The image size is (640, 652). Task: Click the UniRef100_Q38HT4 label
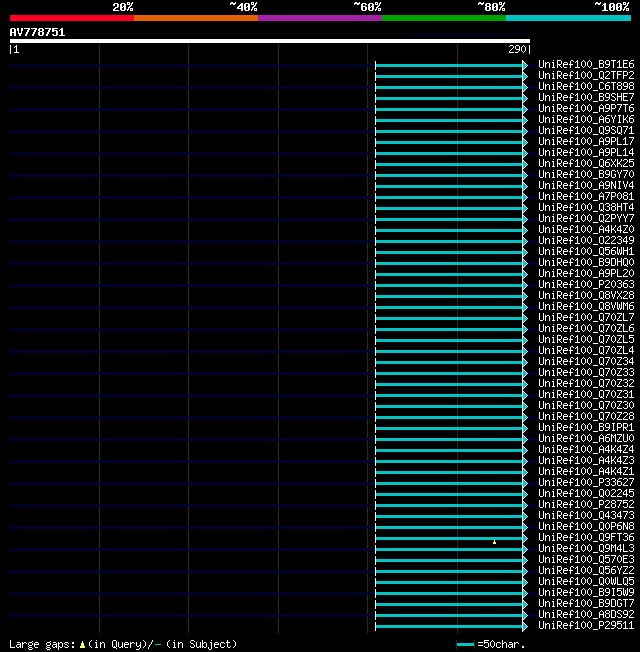pos(586,207)
